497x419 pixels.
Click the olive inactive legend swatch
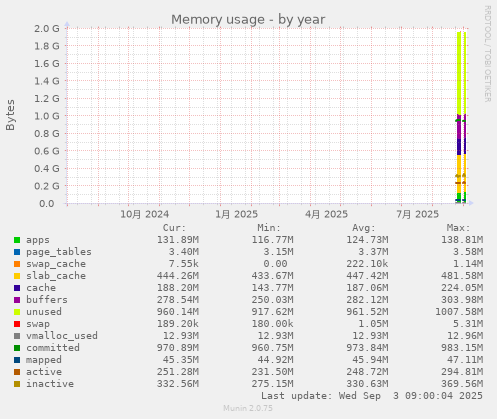(x=17, y=384)
